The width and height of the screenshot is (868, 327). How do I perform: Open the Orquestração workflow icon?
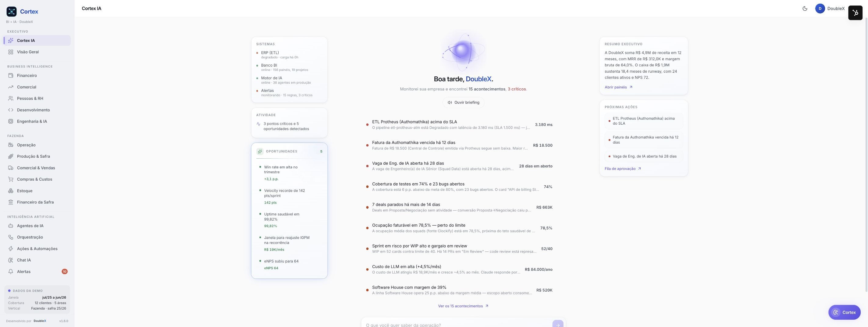pos(11,237)
